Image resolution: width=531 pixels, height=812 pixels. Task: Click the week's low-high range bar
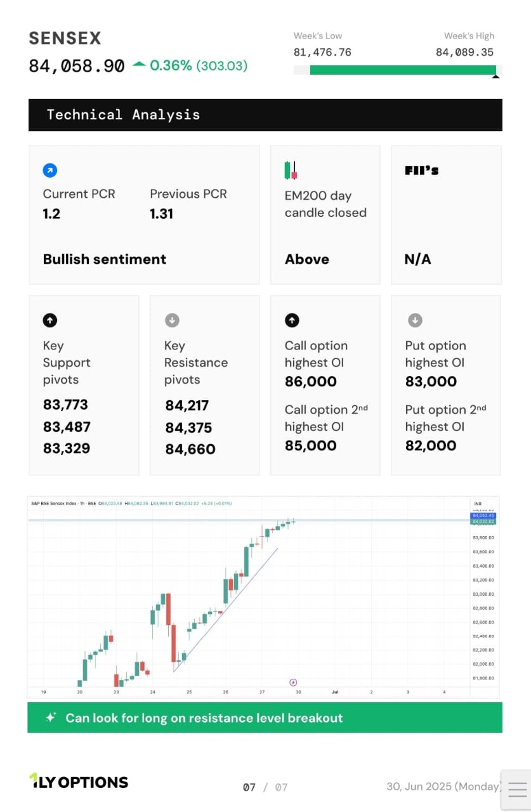398,70
